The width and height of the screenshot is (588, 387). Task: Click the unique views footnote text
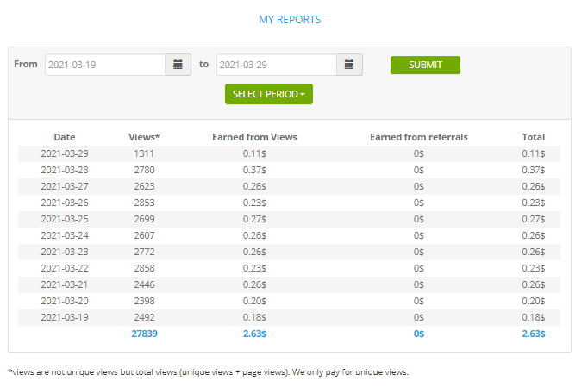(x=208, y=372)
